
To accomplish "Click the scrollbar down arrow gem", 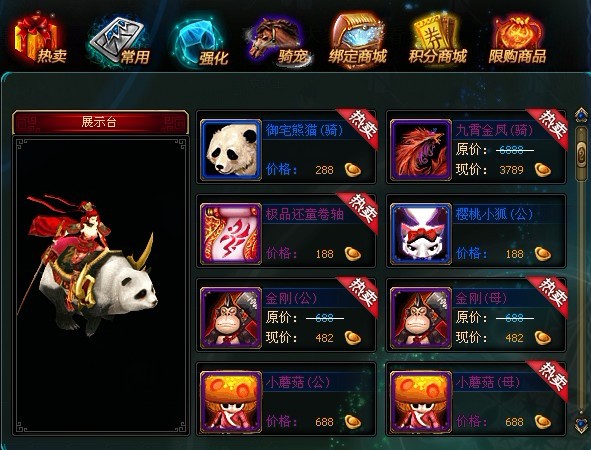I will pyautogui.click(x=581, y=425).
